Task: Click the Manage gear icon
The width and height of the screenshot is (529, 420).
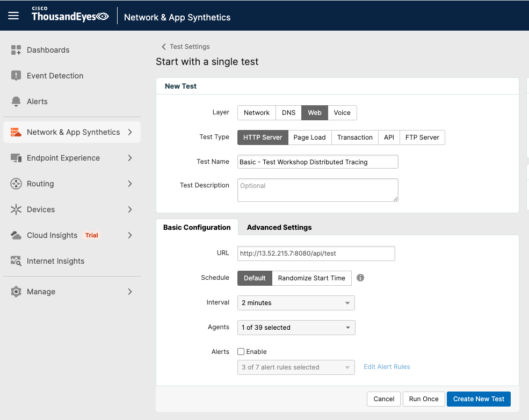Action: click(16, 292)
